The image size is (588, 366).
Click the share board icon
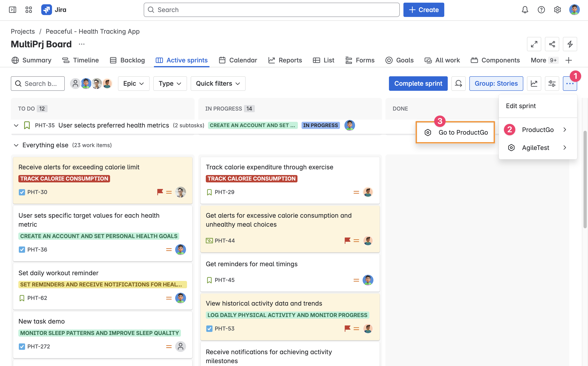(552, 44)
